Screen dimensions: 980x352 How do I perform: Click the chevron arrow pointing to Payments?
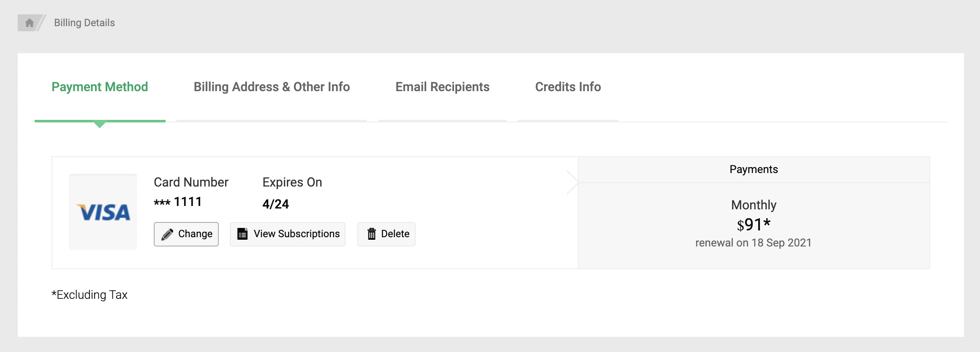pyautogui.click(x=572, y=182)
